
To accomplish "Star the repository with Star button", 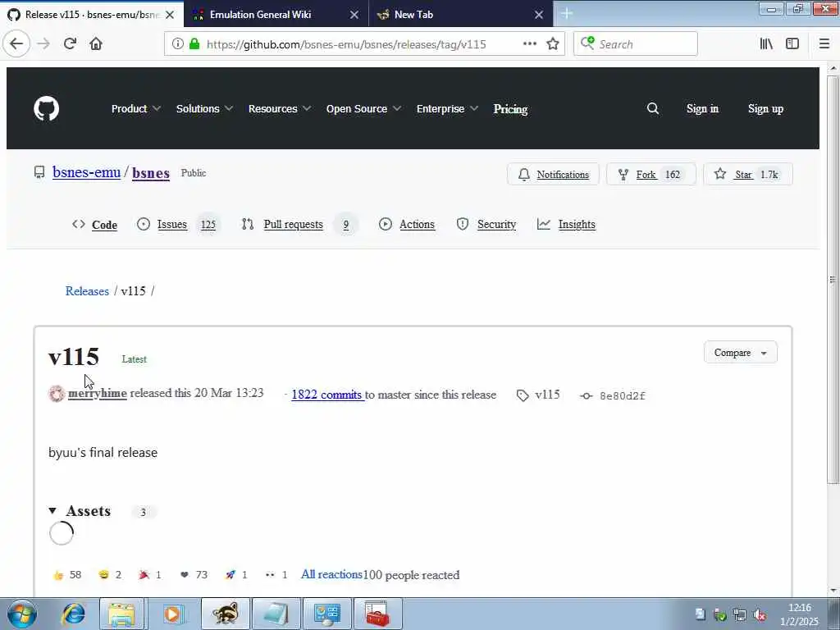I will pyautogui.click(x=748, y=174).
